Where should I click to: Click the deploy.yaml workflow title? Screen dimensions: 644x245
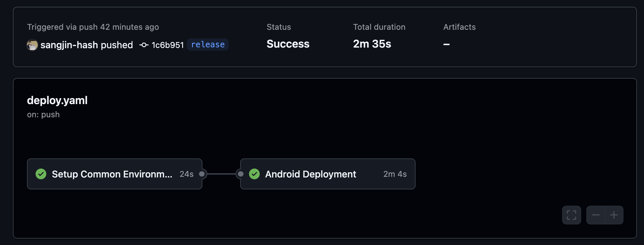(x=57, y=100)
